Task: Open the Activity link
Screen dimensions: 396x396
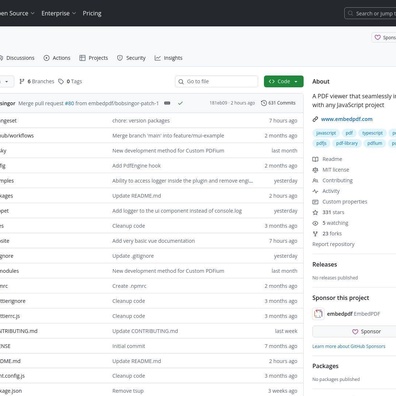Action: [x=326, y=191]
